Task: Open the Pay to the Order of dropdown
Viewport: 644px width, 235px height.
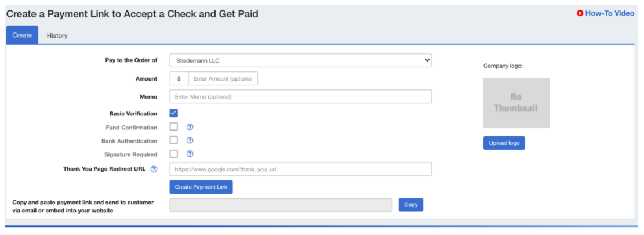Action: (x=300, y=60)
